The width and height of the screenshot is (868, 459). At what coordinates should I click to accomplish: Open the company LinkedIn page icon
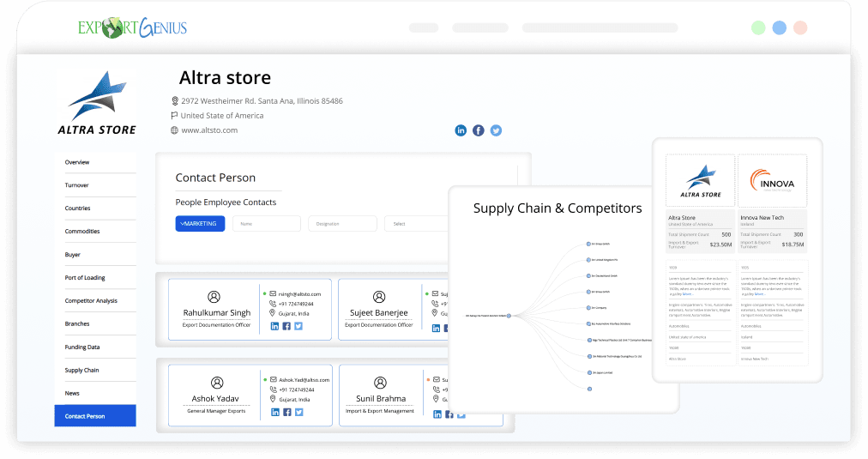461,130
